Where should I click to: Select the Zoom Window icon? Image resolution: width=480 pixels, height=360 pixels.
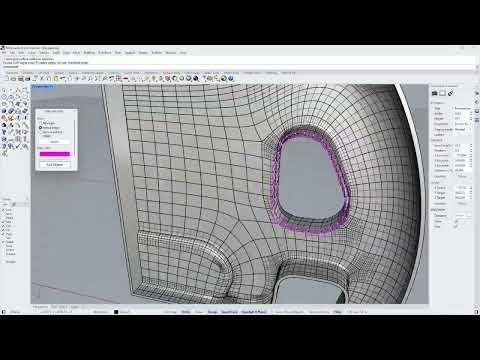coord(91,78)
